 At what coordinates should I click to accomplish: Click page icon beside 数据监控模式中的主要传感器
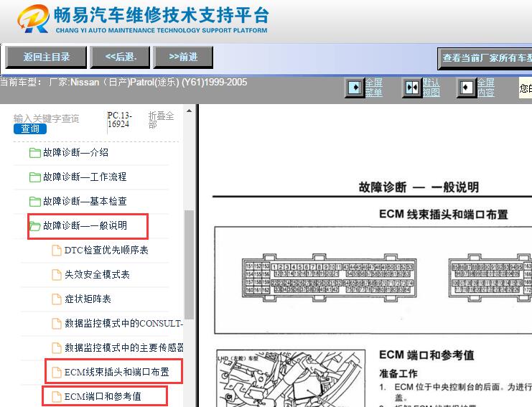[x=56, y=348]
